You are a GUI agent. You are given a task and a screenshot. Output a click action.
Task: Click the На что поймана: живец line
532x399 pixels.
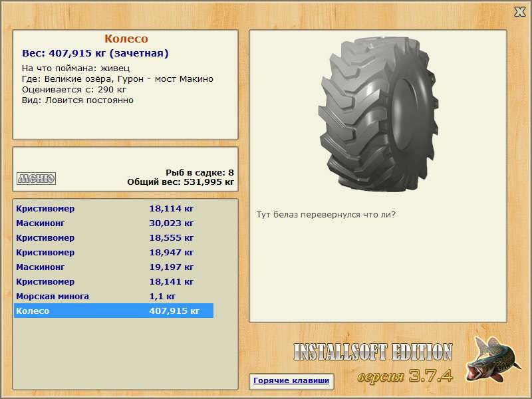(76, 68)
